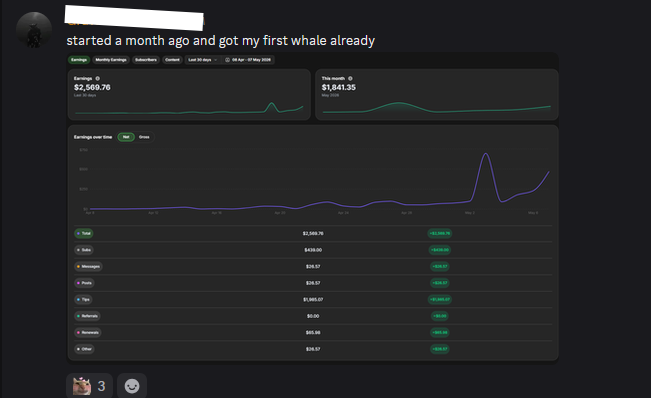Open the message author's avatar
Image resolution: width=651 pixels, height=398 pixels.
tap(34, 30)
